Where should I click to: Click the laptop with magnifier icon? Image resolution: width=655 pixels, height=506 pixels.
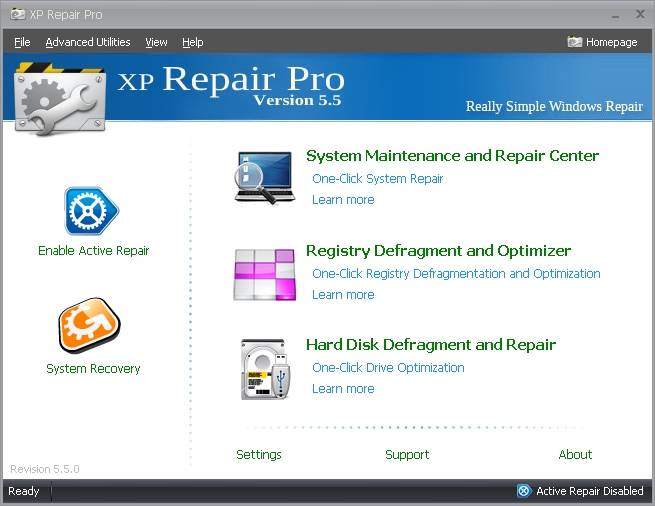pyautogui.click(x=264, y=178)
